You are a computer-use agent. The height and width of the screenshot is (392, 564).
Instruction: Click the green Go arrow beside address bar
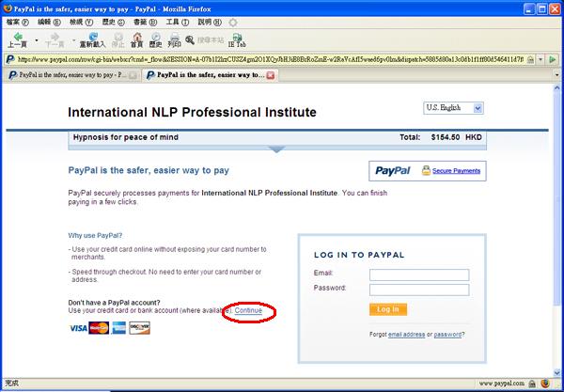[x=553, y=60]
